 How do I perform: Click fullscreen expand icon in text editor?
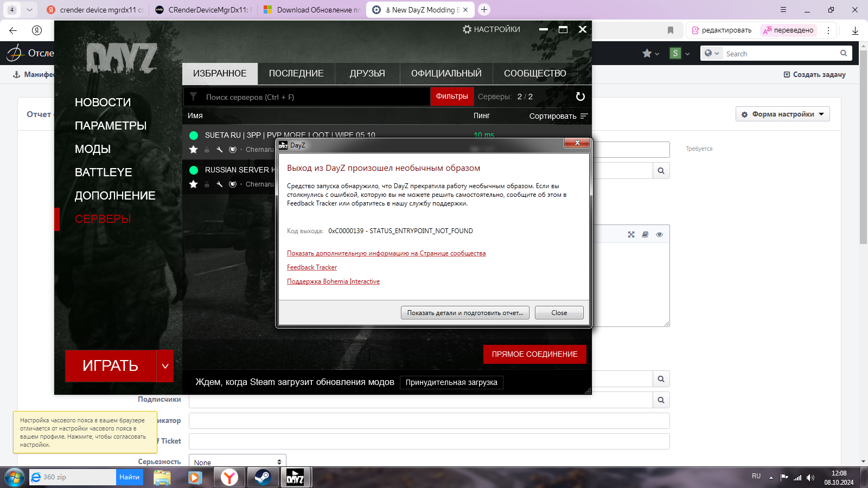[631, 235]
